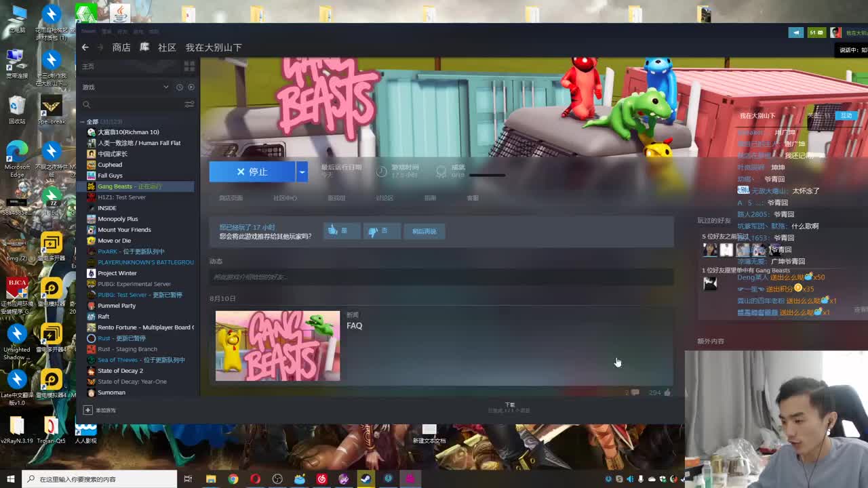Screen dimensions: 868x488
Task: Stop Gang Beasts with 停止 button
Action: [x=252, y=172]
